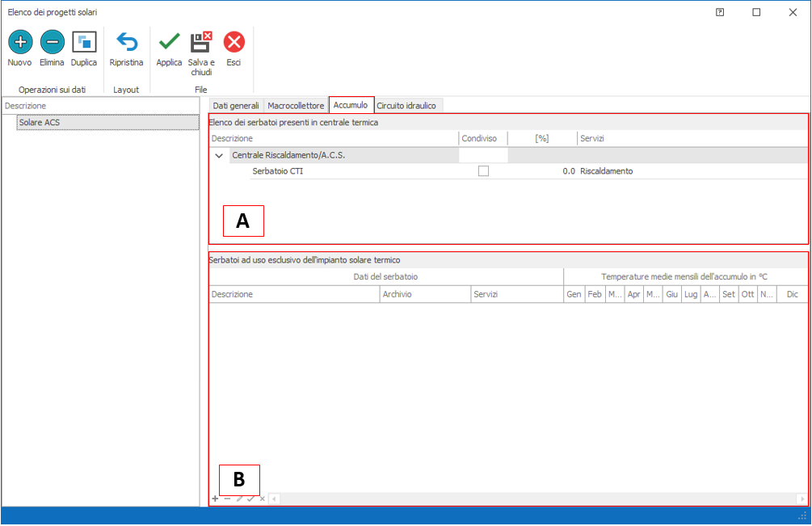Screen dimensions: 812x526
Task: Open the Macrocollettore tab
Action: [296, 106]
